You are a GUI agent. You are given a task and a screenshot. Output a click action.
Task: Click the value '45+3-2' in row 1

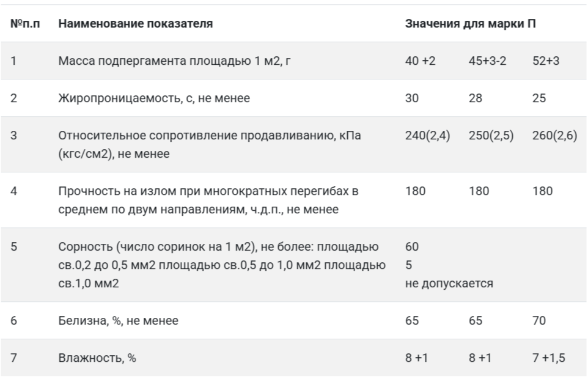(487, 61)
